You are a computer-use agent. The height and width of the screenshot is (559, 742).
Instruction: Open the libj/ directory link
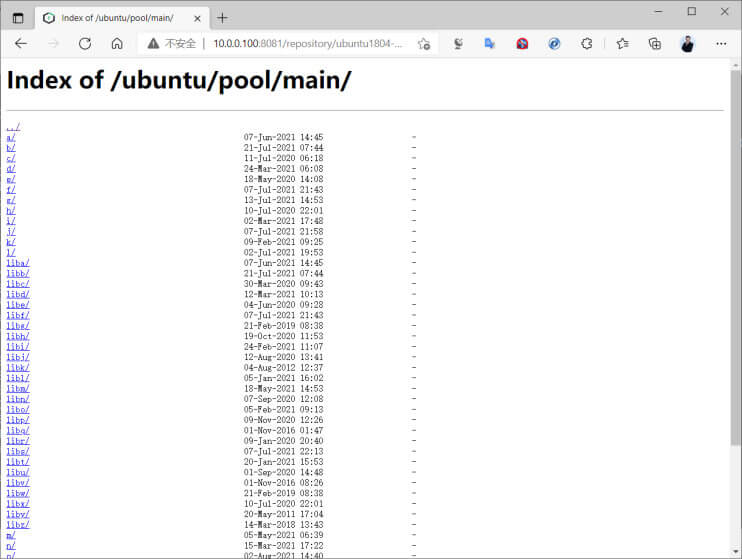tap(18, 357)
